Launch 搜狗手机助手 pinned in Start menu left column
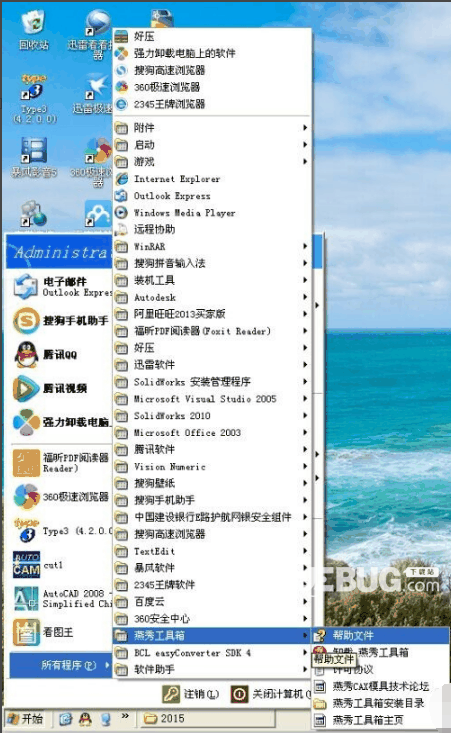The height and width of the screenshot is (733, 451). [61, 321]
